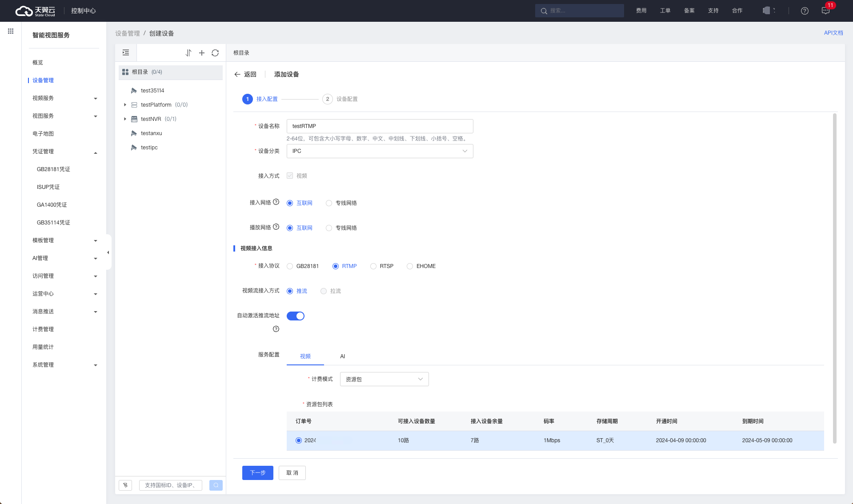Click the sort icon in tree toolbar
Screen dimensions: 853x504
coord(188,53)
